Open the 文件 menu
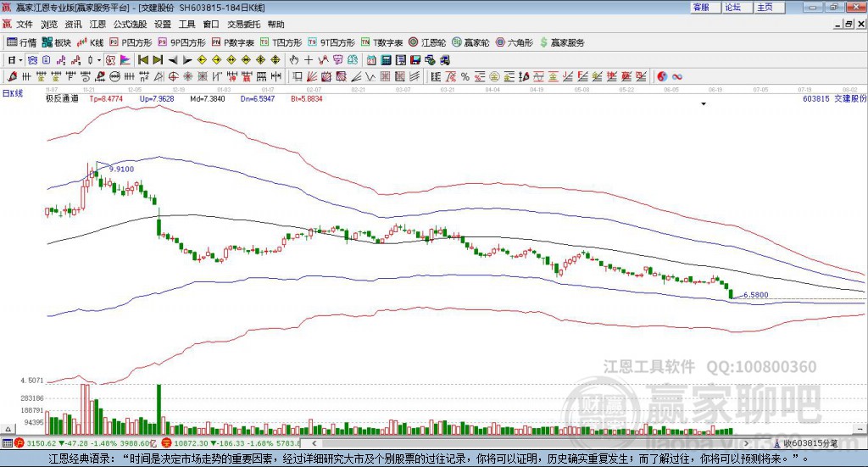The image size is (868, 467). [x=25, y=25]
